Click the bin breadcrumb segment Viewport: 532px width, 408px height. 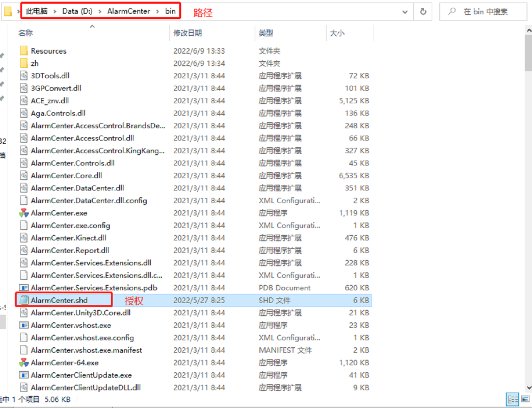170,11
